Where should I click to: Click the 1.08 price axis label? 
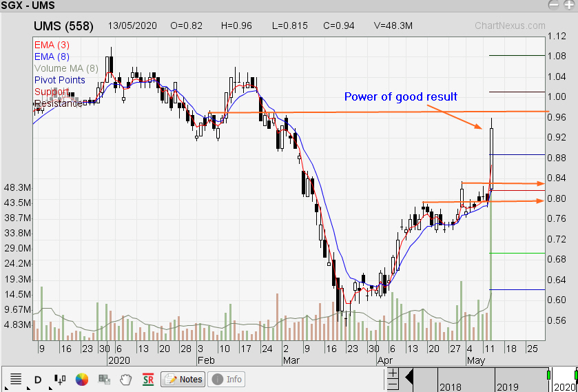click(x=557, y=56)
